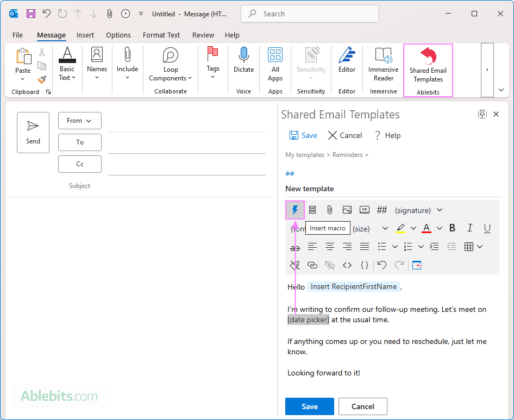Viewport: 514px width, 420px height.
Task: Click the OK button-style icon in template toolbar
Action: click(x=365, y=210)
